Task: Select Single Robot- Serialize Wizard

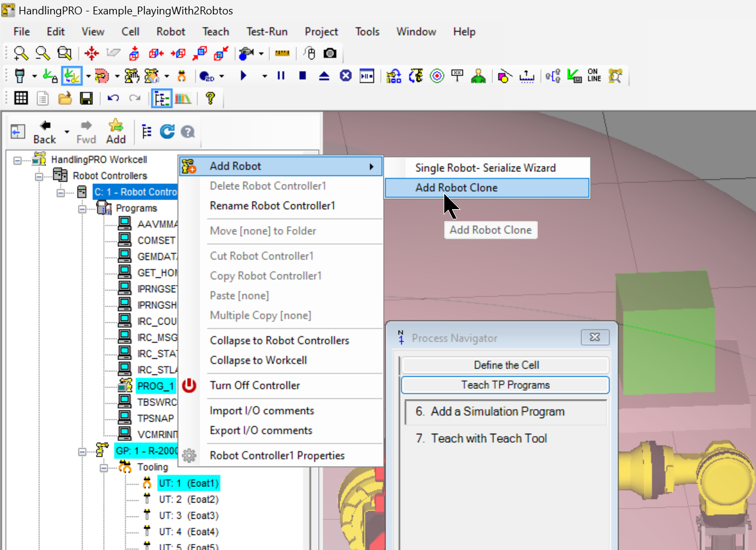Action: tap(486, 168)
